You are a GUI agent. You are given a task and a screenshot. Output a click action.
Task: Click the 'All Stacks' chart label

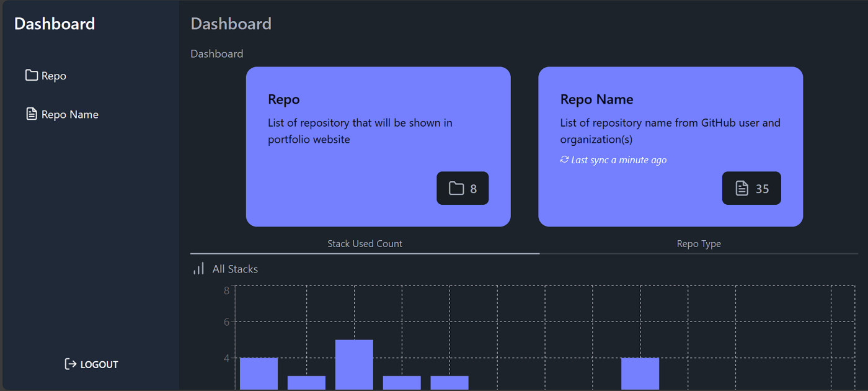[235, 269]
